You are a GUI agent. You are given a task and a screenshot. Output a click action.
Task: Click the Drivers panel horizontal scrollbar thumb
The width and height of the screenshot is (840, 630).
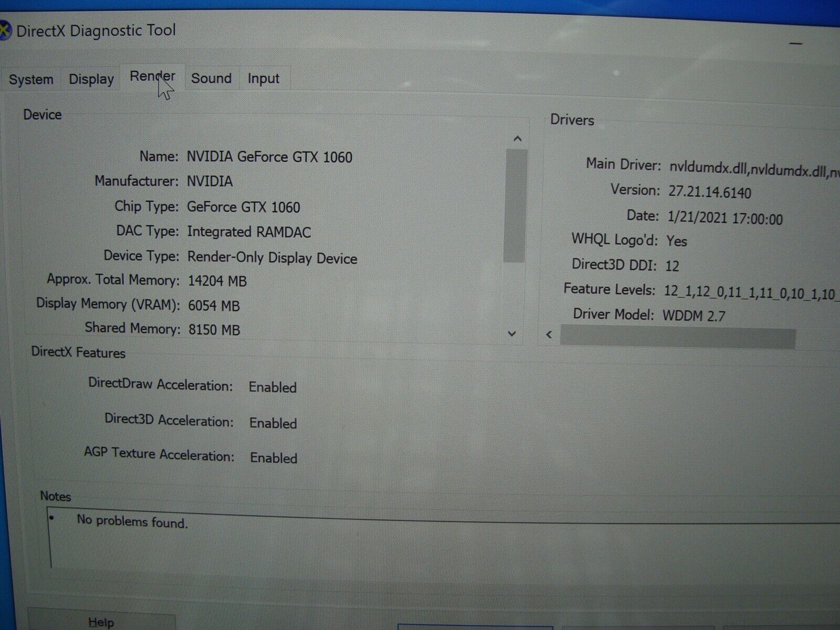tap(678, 337)
